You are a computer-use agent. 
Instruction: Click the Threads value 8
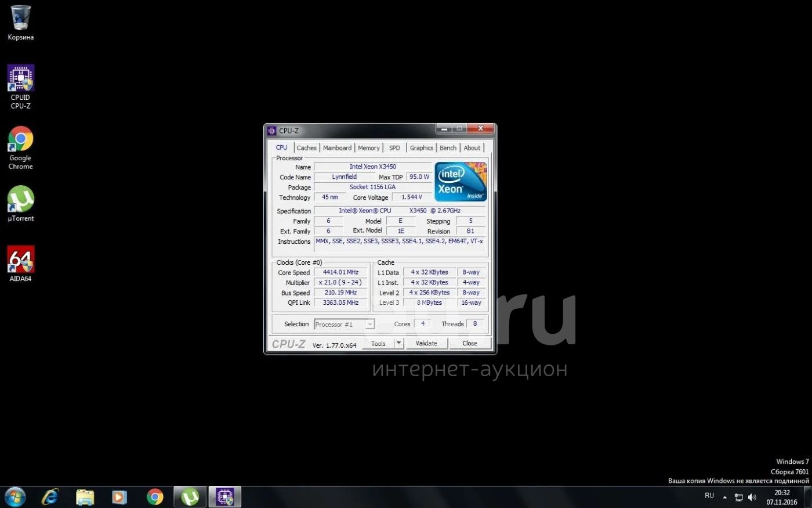tap(475, 324)
